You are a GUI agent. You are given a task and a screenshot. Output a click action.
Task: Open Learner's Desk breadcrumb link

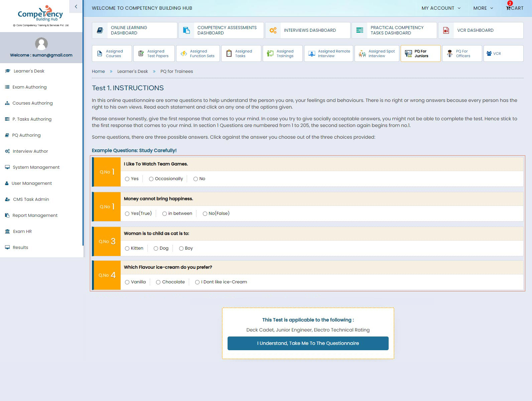[x=133, y=72]
